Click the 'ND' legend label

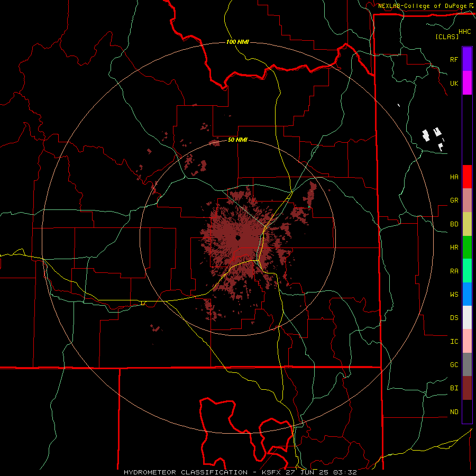pos(454,411)
